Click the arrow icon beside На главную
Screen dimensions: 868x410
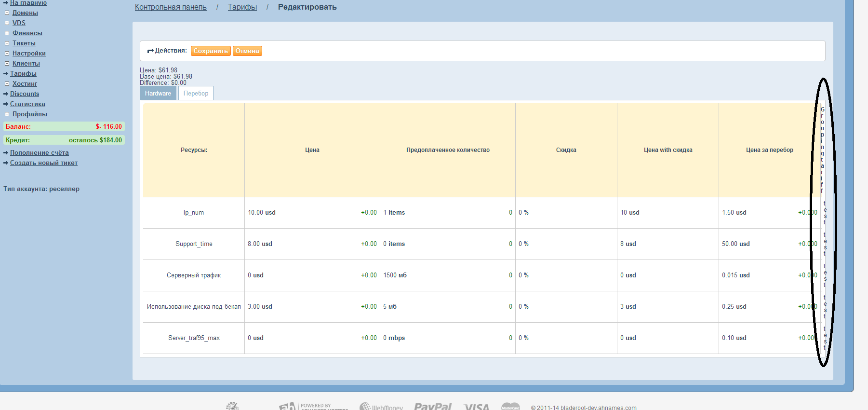click(6, 3)
